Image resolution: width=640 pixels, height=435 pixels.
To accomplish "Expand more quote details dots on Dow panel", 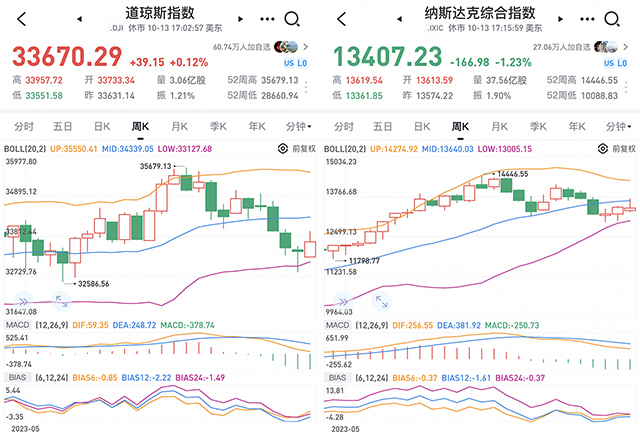I will point(306,88).
